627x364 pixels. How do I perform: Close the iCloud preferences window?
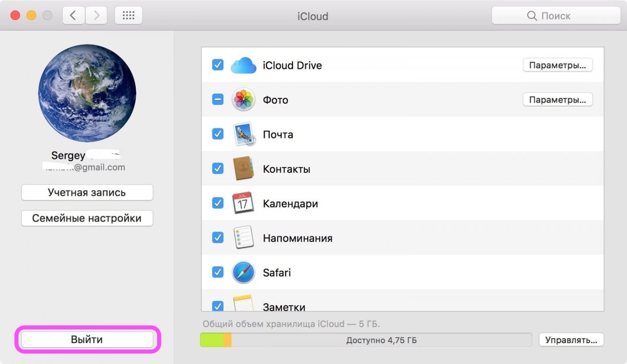pos(15,16)
